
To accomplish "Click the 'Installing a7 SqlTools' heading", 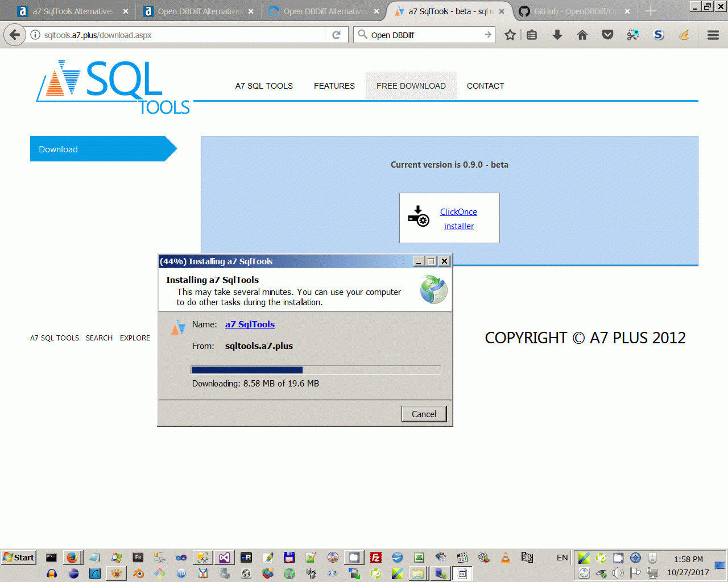I will [x=212, y=280].
